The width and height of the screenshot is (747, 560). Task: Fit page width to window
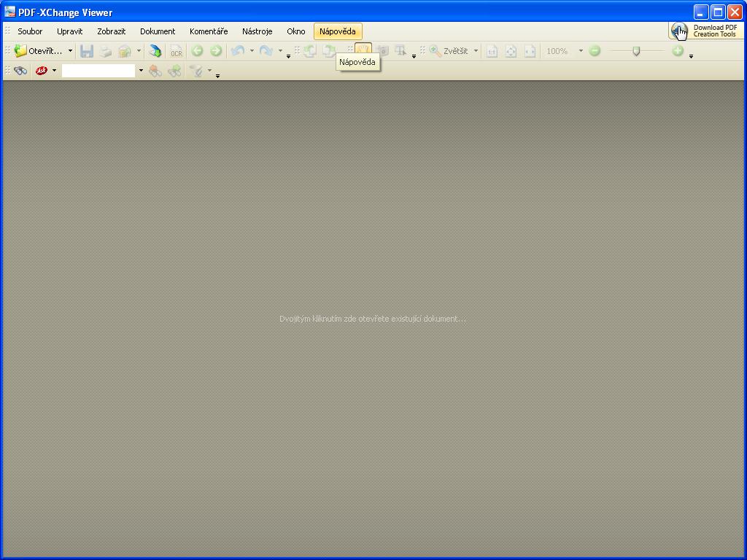[530, 51]
